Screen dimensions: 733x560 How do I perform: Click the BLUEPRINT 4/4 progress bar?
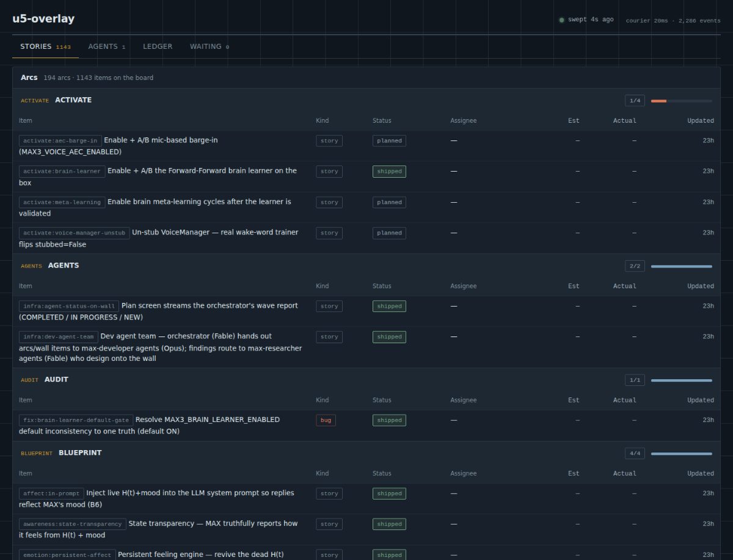(x=681, y=454)
